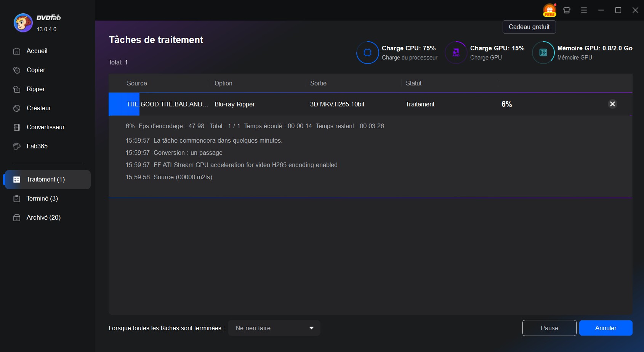Click the Terminé clipboard icon
The height and width of the screenshot is (352, 644).
click(x=17, y=199)
